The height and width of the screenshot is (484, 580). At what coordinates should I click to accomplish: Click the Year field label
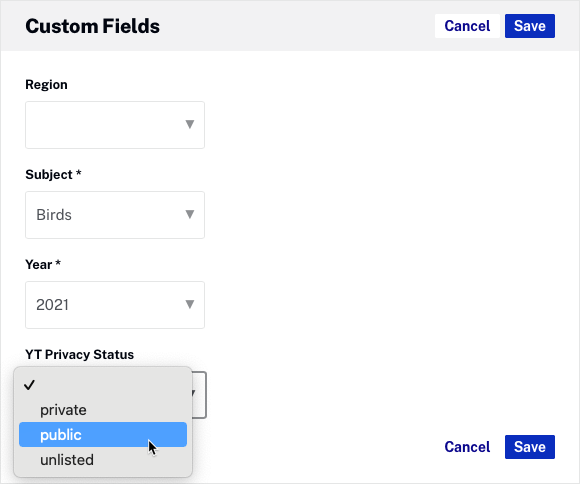click(43, 264)
